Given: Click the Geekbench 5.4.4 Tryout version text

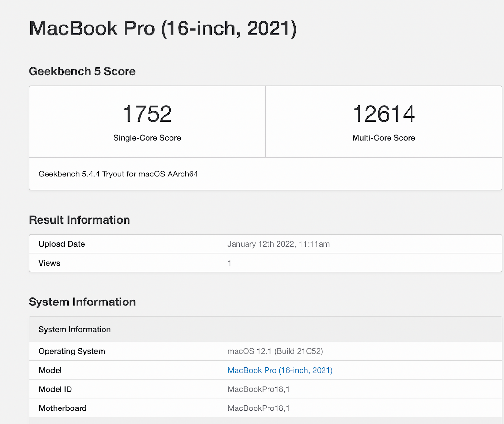Looking at the screenshot, I should [118, 174].
